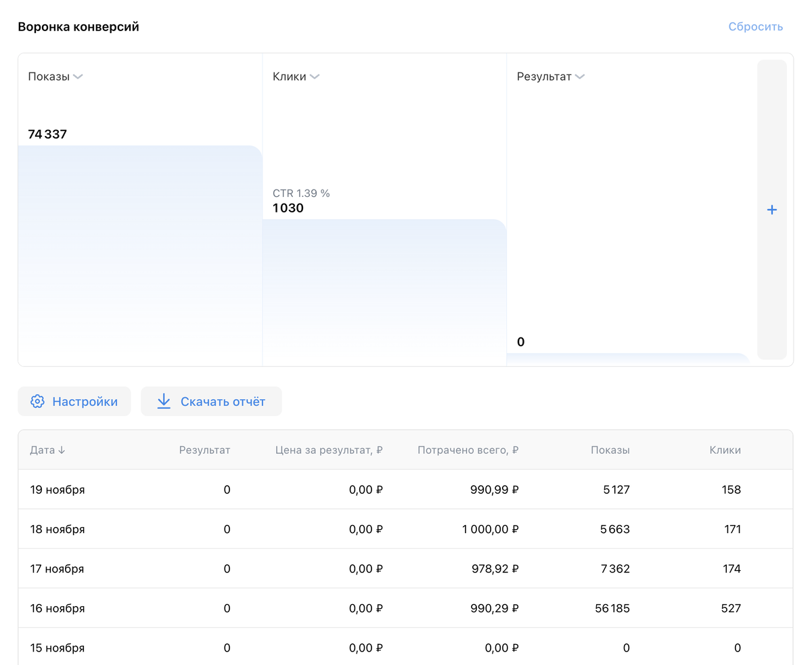This screenshot has height=665, width=812.
Task: Click the plus icon to add funnel step
Action: pos(771,210)
